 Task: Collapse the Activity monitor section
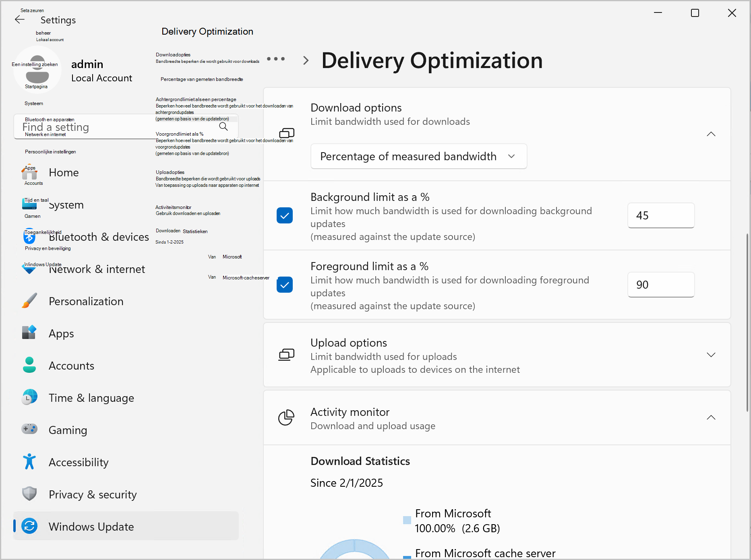[711, 417]
